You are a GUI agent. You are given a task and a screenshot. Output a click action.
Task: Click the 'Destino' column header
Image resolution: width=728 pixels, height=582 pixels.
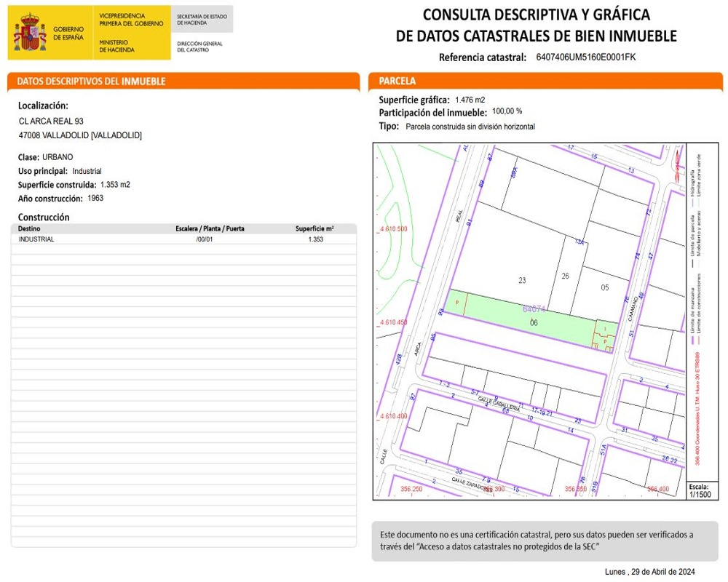(x=29, y=228)
